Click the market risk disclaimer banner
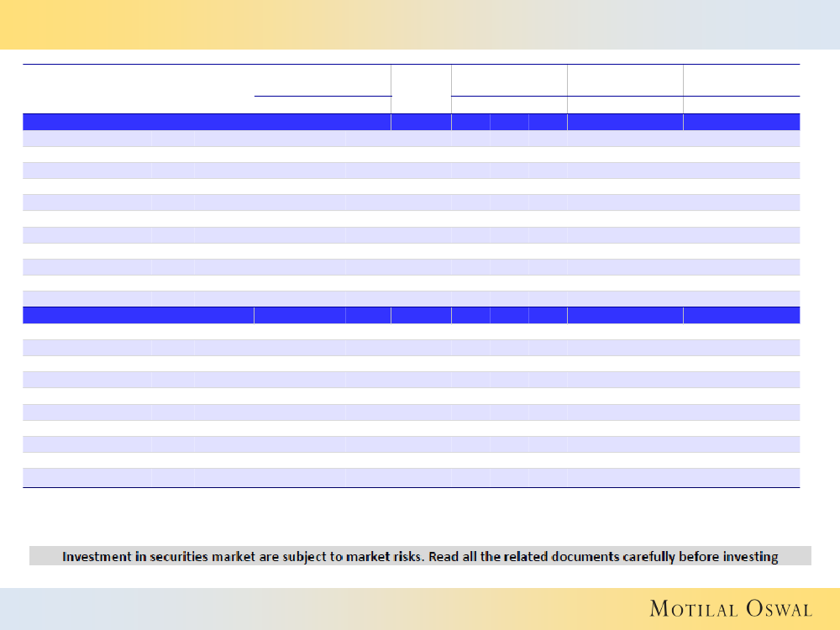The image size is (840, 630). pyautogui.click(x=420, y=556)
